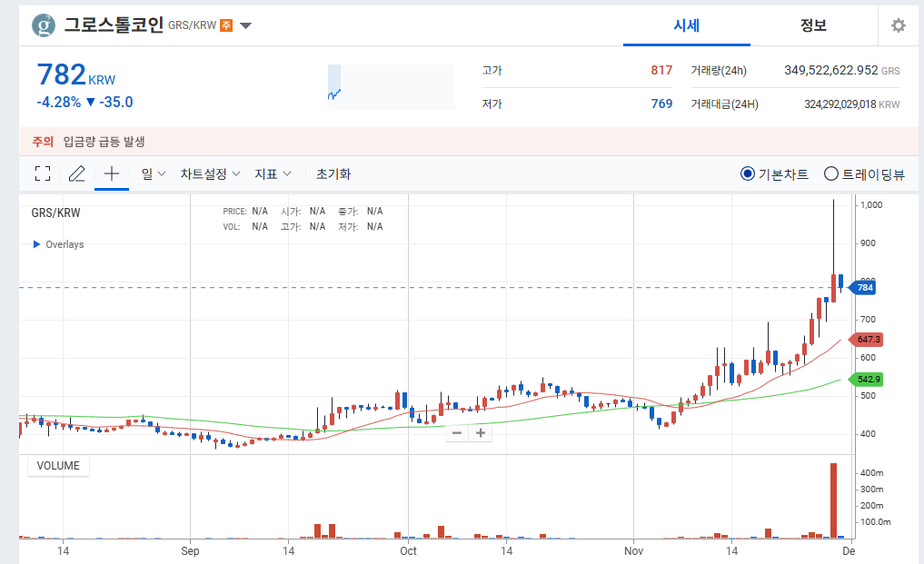Click the blue 784 current price tag

pyautogui.click(x=861, y=288)
